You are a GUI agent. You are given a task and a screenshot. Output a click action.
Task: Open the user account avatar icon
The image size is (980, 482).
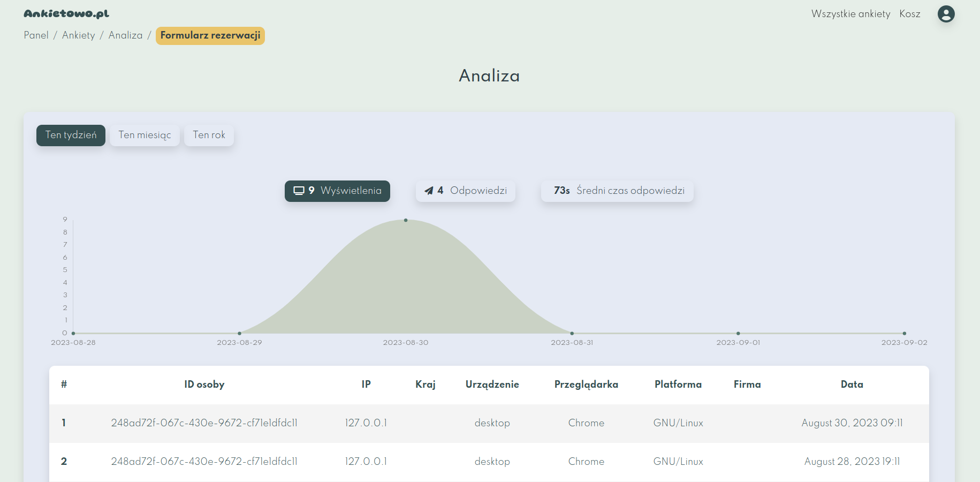tap(946, 14)
